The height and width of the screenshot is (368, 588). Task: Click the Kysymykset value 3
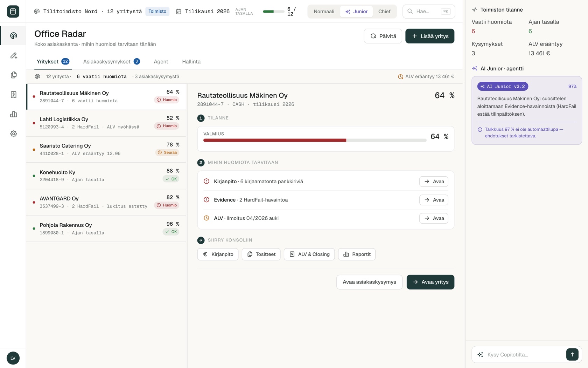473,54
